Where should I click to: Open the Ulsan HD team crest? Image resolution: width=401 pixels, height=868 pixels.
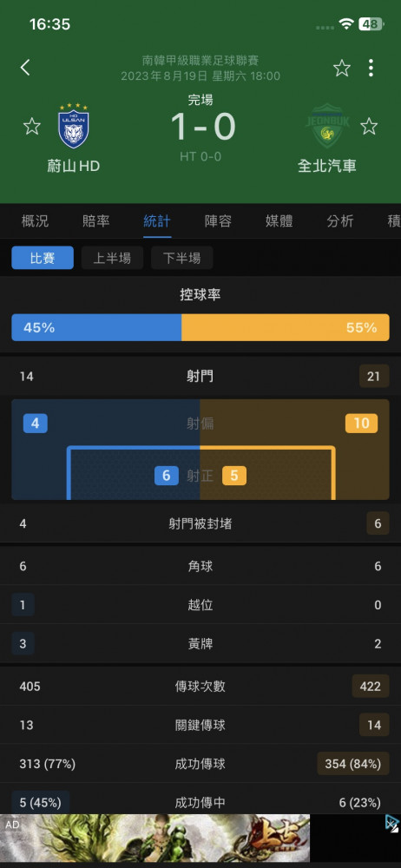pyautogui.click(x=74, y=126)
